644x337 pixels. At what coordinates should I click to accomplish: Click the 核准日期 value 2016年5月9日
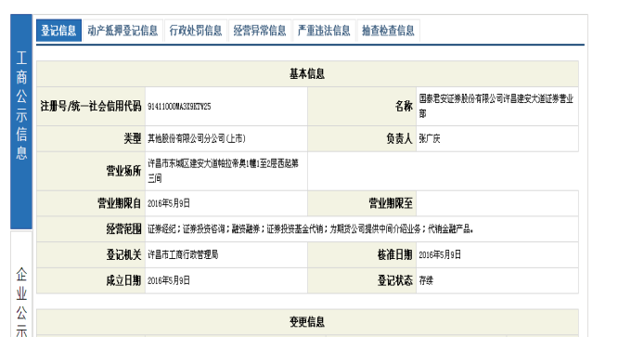pyautogui.click(x=440, y=254)
